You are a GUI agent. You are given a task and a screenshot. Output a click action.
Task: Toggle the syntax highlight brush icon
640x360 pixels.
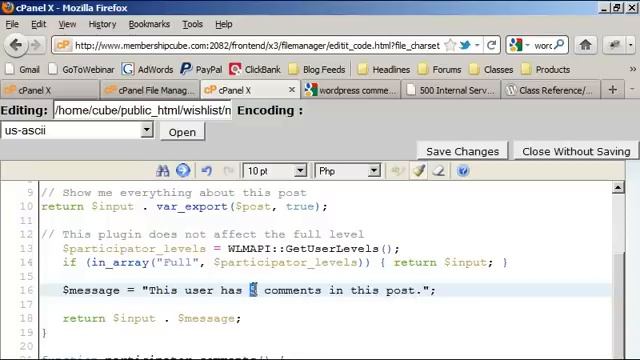point(419,171)
